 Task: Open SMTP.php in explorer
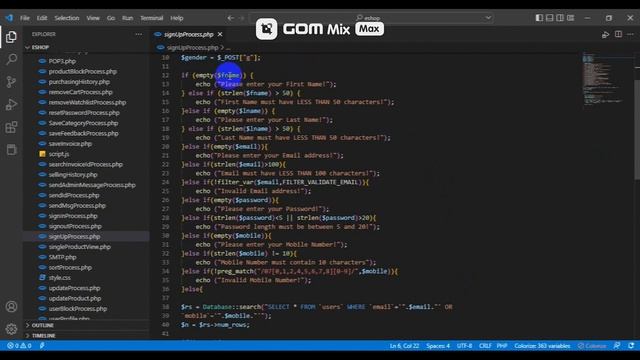pyautogui.click(x=62, y=257)
